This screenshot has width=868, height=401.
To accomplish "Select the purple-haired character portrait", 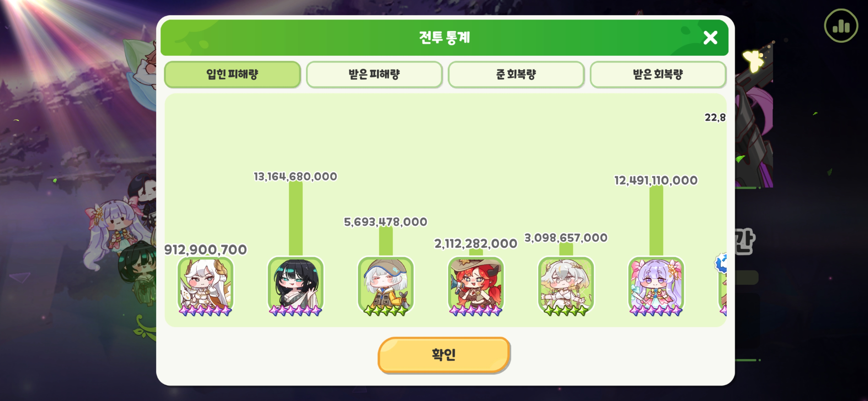I will click(x=656, y=286).
